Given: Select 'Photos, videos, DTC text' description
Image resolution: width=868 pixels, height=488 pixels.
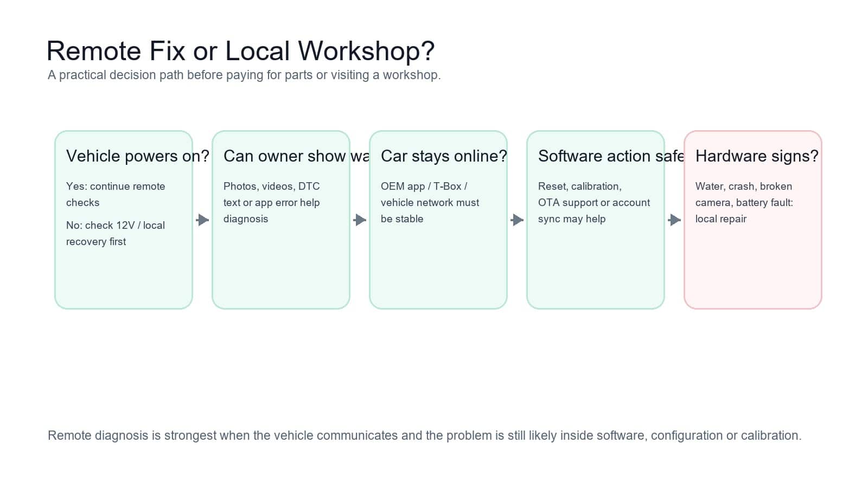Looking at the screenshot, I should pyautogui.click(x=272, y=202).
